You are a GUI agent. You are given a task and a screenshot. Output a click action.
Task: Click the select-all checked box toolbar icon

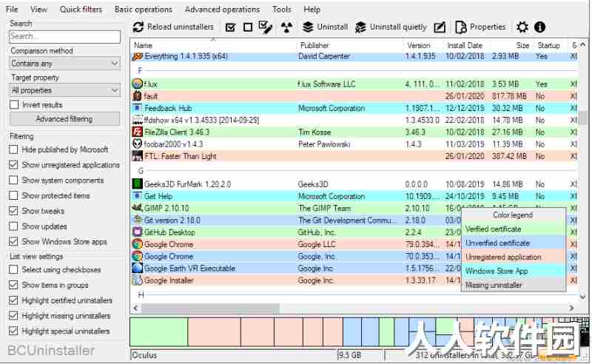230,27
